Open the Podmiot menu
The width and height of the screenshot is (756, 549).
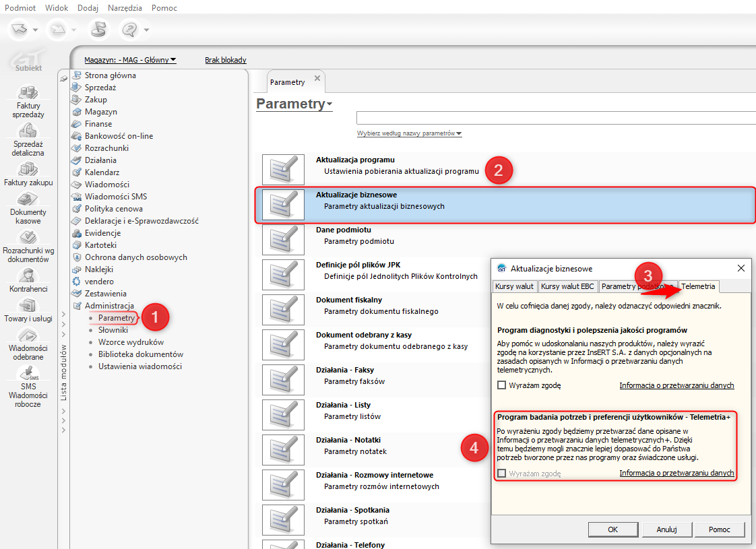pyautogui.click(x=20, y=7)
